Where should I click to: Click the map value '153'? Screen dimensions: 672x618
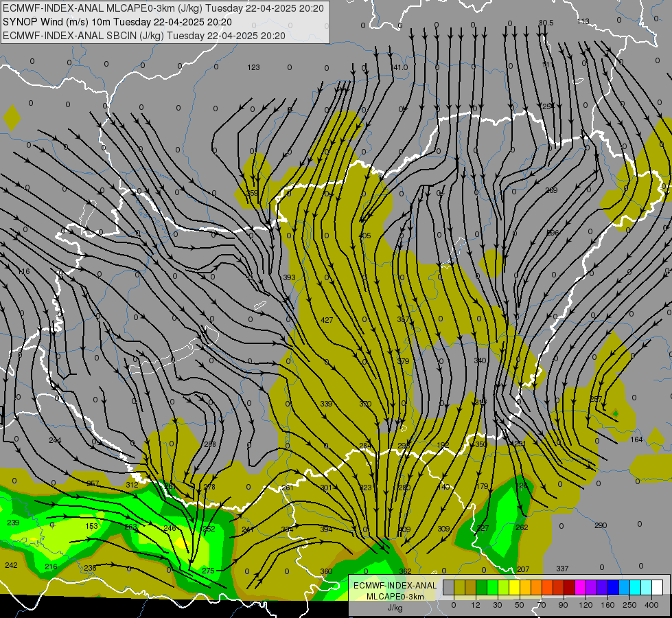92,526
